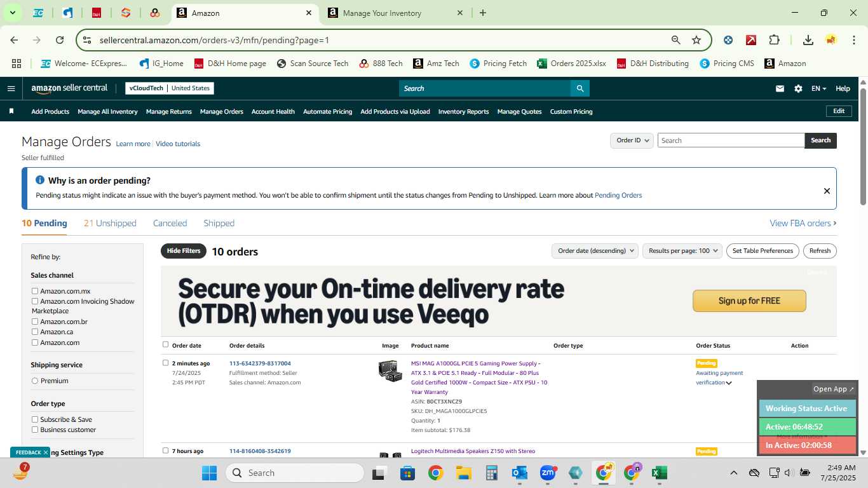868x488 pixels.
Task: Switch to the Shipped tab
Action: tap(219, 223)
